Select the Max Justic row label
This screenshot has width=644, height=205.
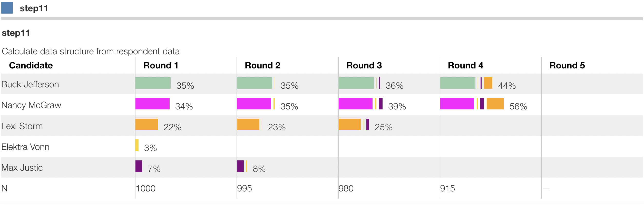22,168
